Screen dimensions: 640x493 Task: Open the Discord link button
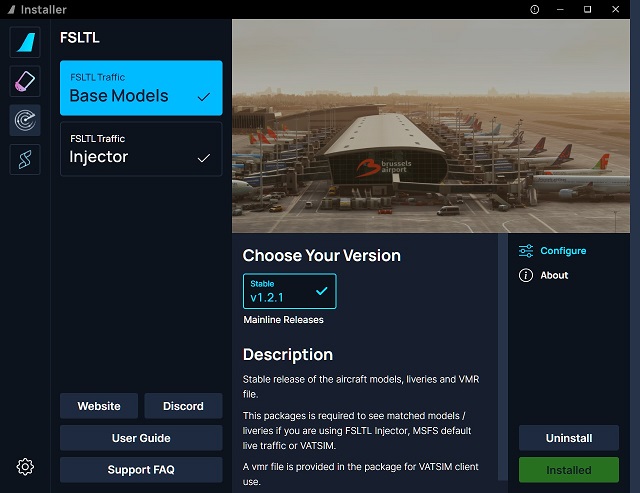click(183, 406)
